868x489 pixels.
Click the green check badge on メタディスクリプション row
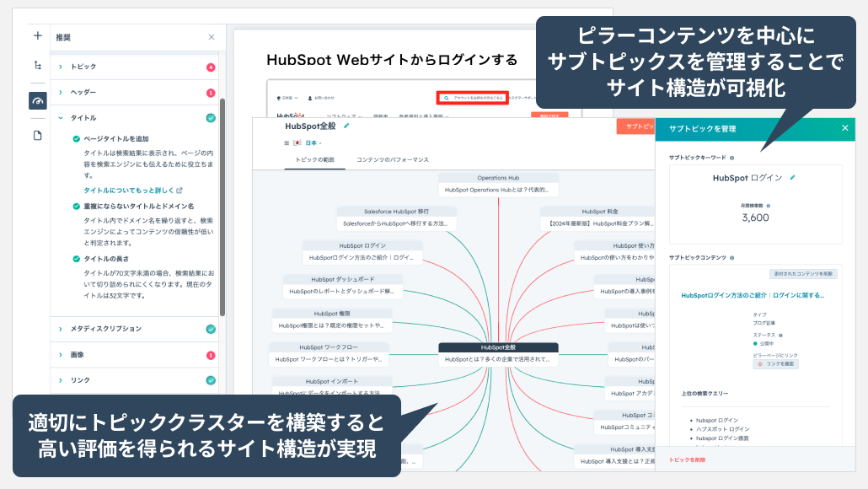click(211, 329)
